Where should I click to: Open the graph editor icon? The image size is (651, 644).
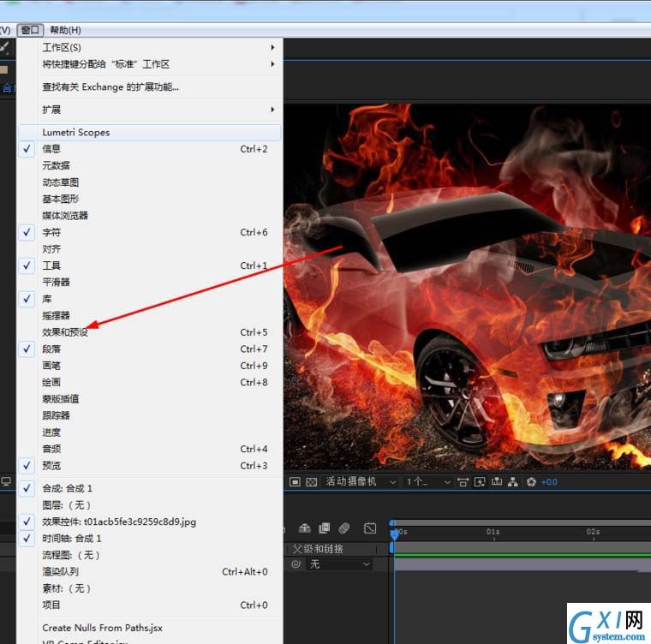tap(370, 528)
